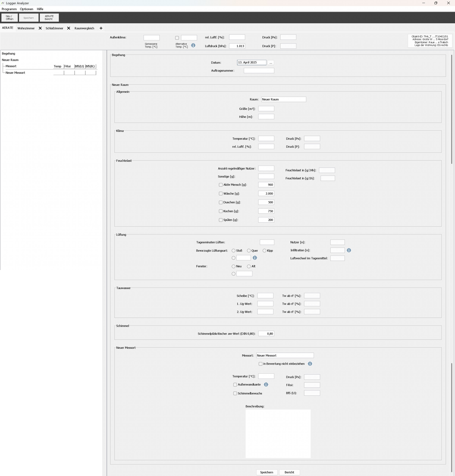Click info icon next to Alternative Temp.
This screenshot has width=455, height=476.
193,45
